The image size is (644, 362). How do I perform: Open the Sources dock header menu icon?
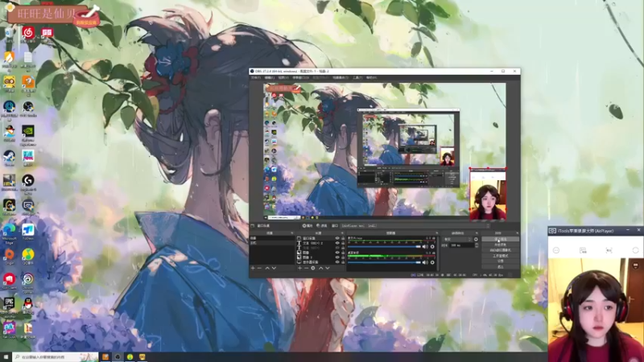coord(342,233)
